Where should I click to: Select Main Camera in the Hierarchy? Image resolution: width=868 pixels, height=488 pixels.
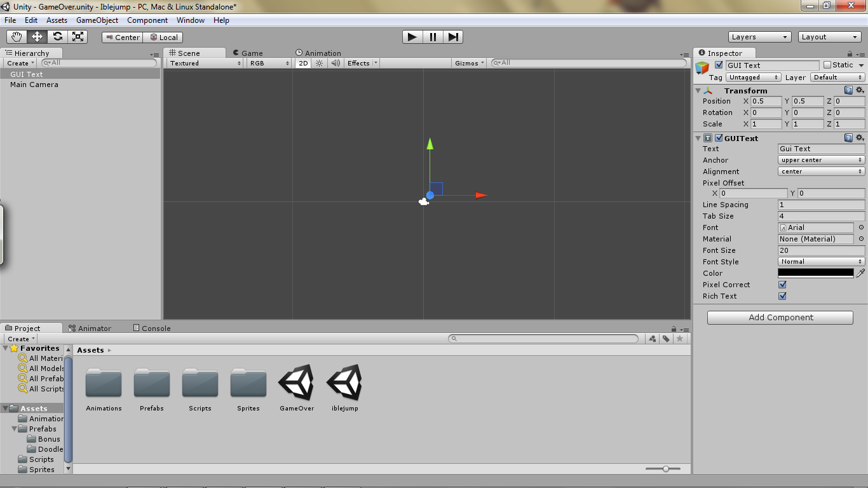[x=34, y=85]
